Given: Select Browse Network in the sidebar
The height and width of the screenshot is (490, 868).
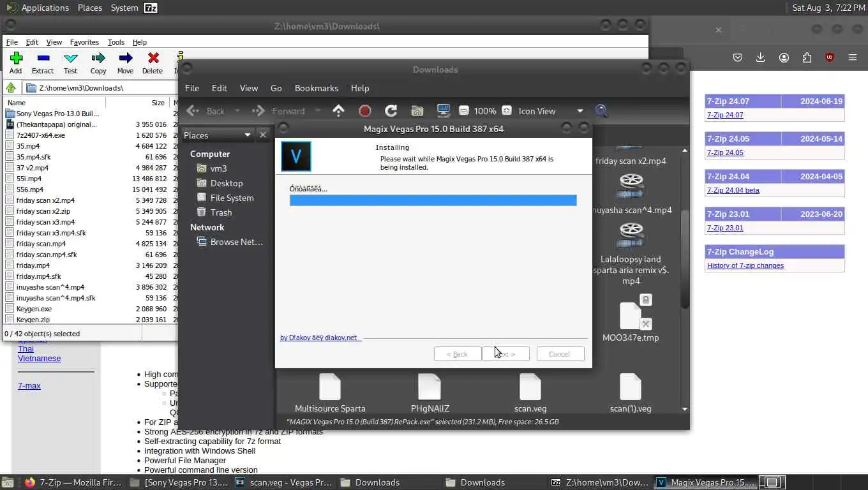Looking at the screenshot, I should [x=230, y=242].
